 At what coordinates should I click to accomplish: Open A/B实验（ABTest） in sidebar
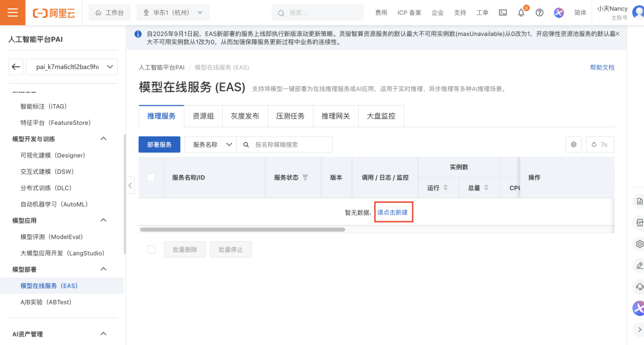pos(46,302)
